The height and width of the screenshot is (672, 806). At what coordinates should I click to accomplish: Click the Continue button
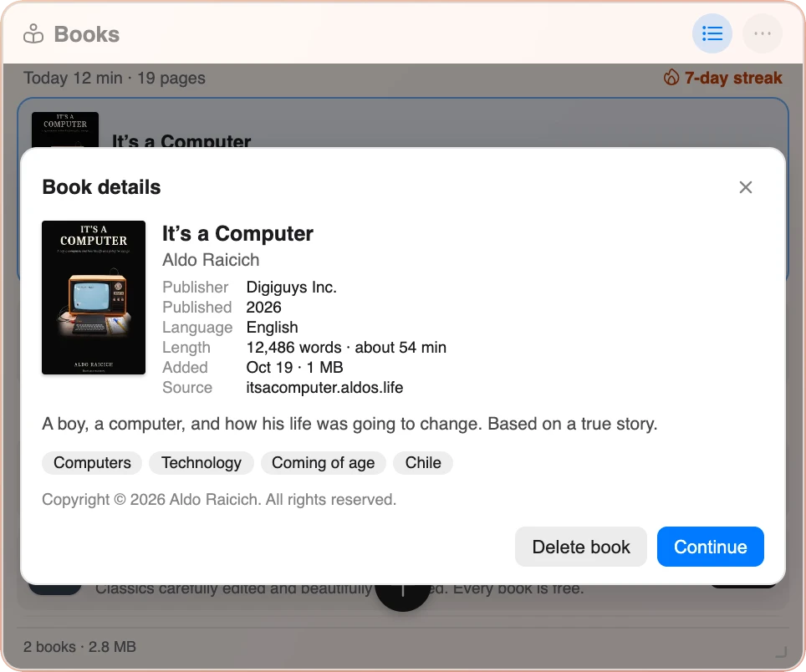[710, 547]
